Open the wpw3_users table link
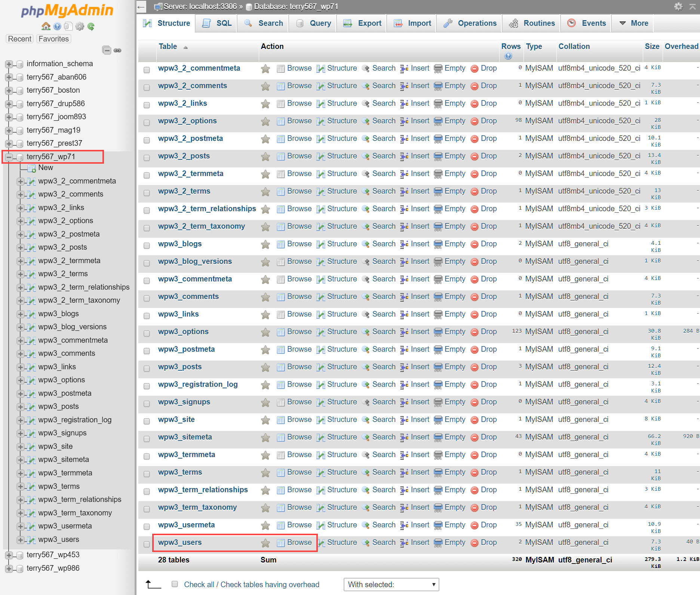The image size is (700, 595). point(180,542)
